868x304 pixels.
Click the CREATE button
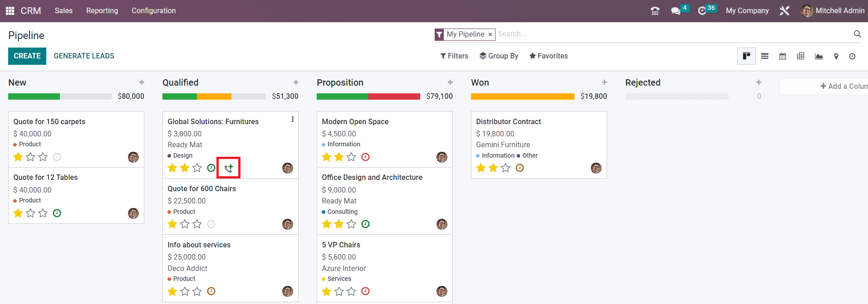(27, 56)
